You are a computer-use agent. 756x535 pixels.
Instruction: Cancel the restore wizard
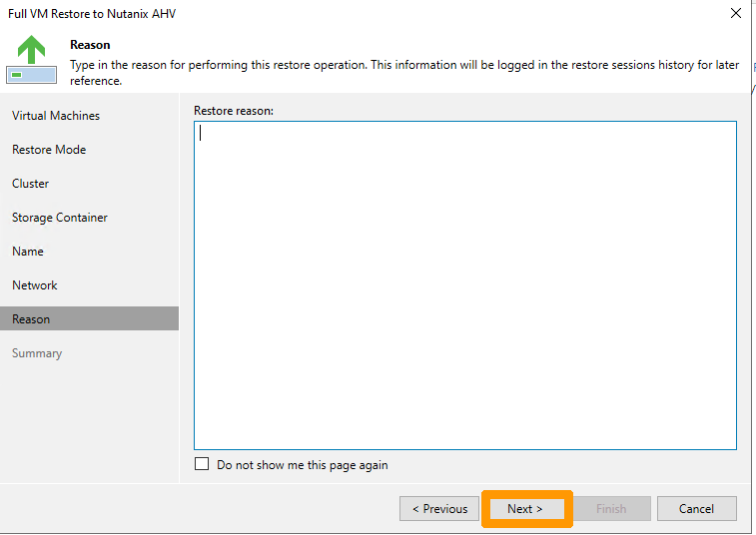point(697,508)
